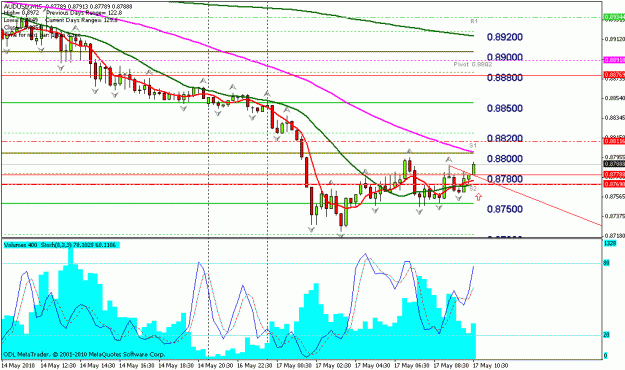Click the 0.87800 price level label
The image size is (625, 370).
(504, 179)
